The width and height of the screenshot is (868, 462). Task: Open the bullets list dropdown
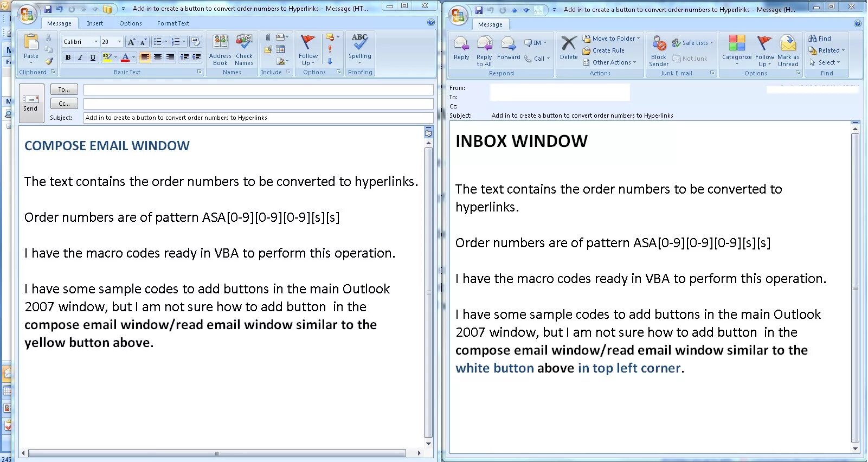click(165, 42)
